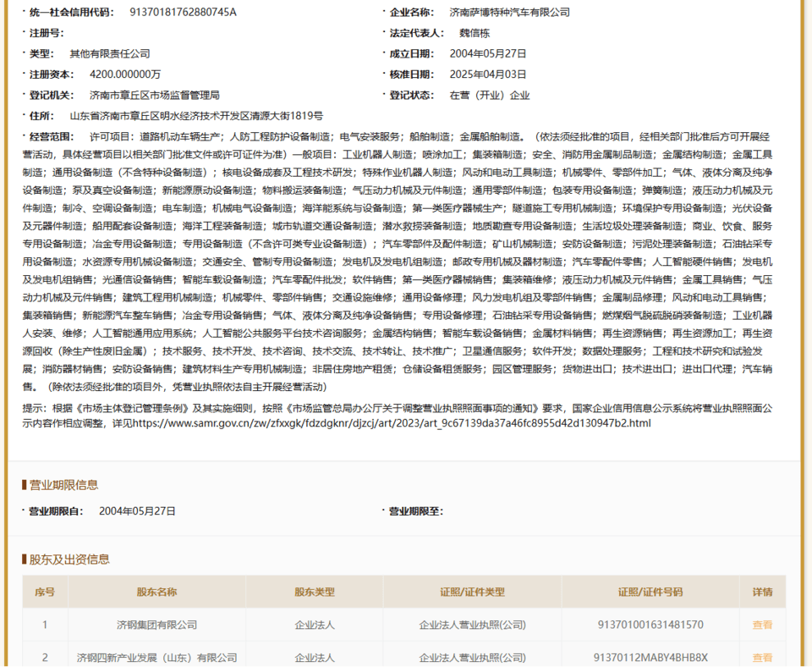Click the 详情 column header

pyautogui.click(x=762, y=592)
